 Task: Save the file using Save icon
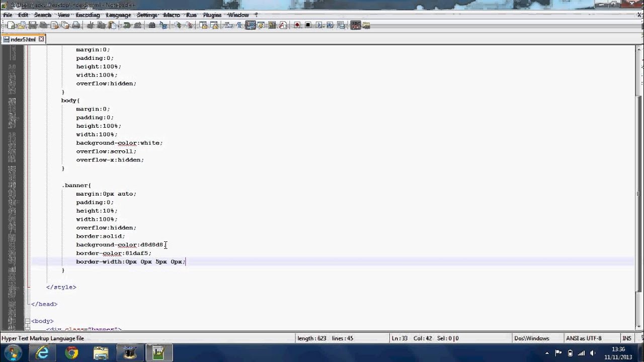(x=32, y=25)
